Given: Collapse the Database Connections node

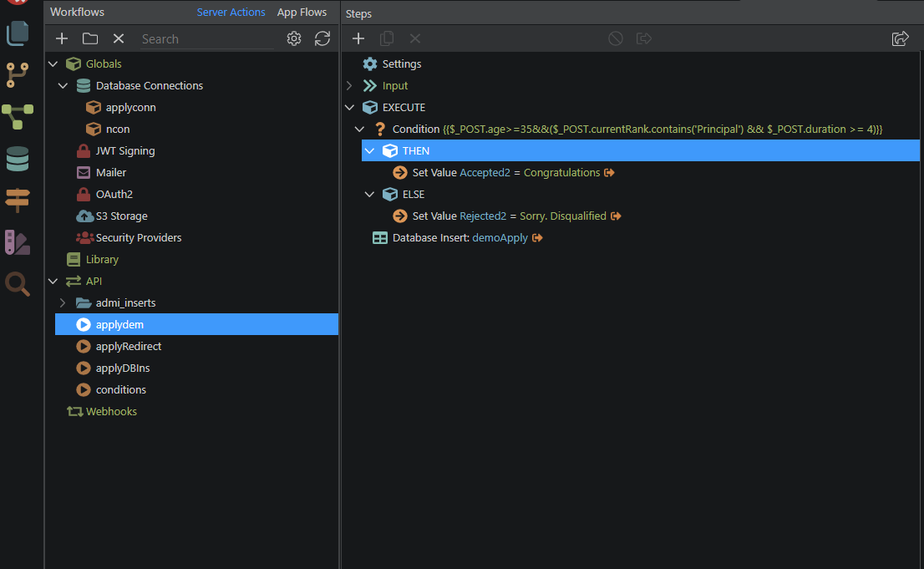Looking at the screenshot, I should pos(63,85).
